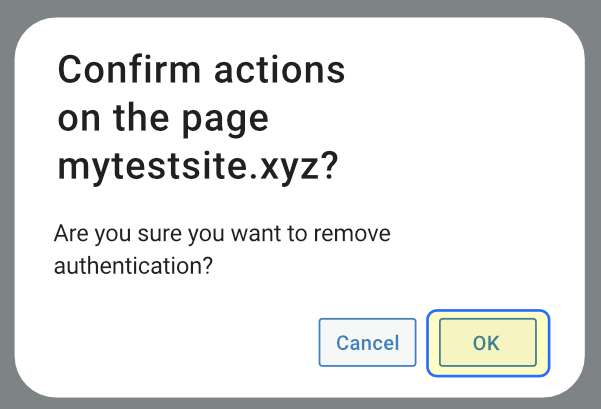Confirm removing authentication with OK
Screen dimensions: 601x409
pos(487,343)
